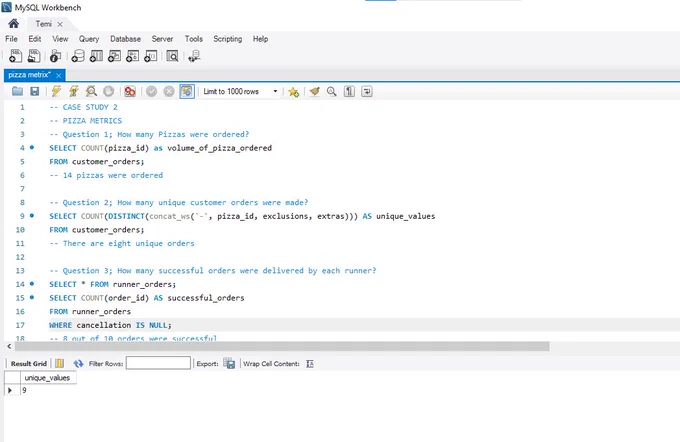Save snippet with the star icon
This screenshot has height=442, width=680.
coord(294,92)
